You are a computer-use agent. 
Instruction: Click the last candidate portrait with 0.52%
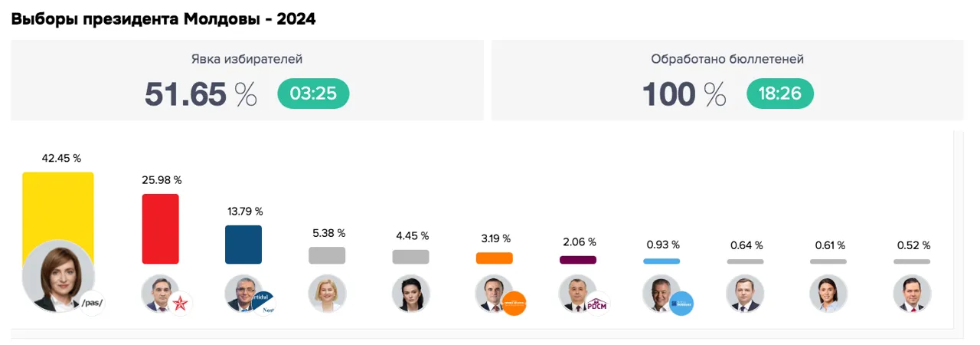tap(913, 294)
